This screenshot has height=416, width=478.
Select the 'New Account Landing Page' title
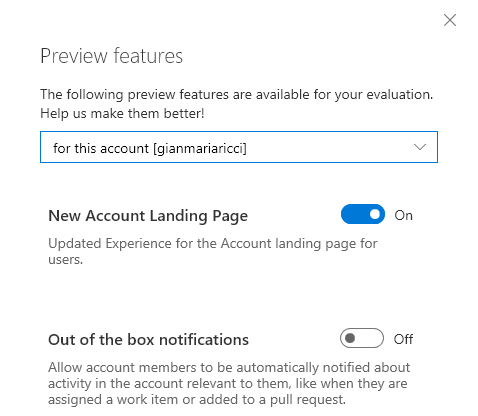pos(148,216)
